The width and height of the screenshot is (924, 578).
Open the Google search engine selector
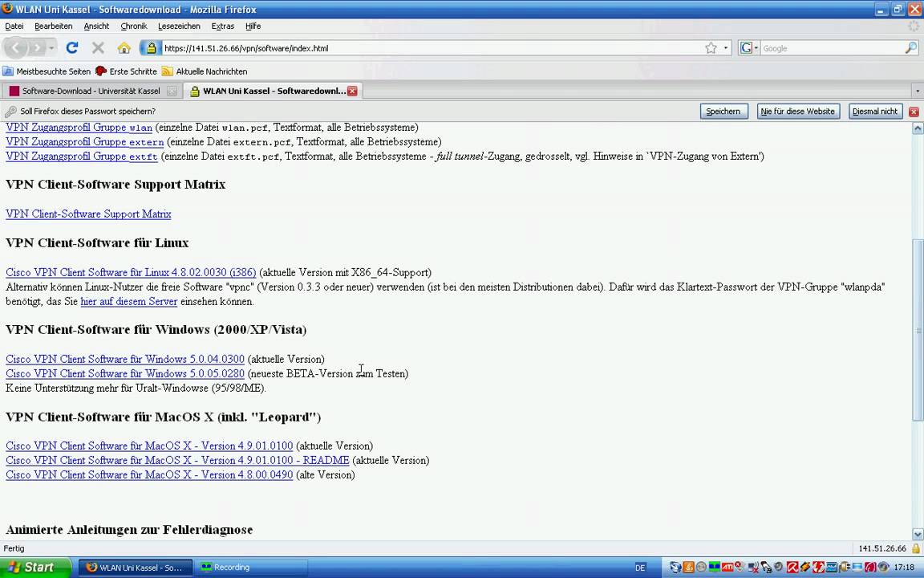(x=749, y=48)
